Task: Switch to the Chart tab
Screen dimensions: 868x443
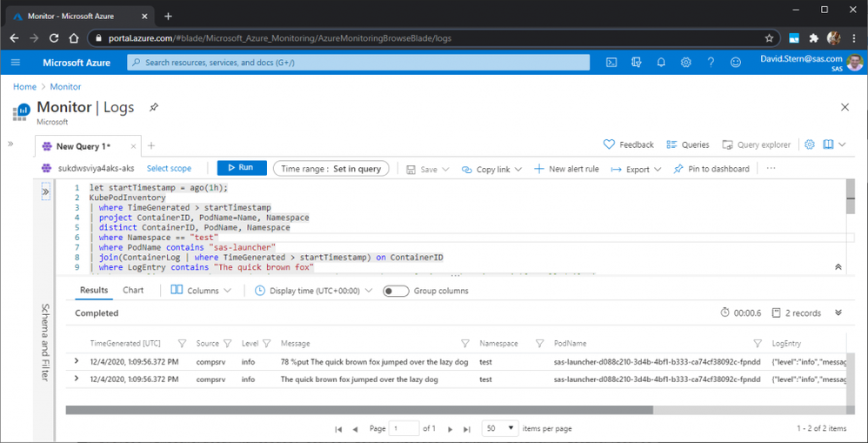Action: point(133,290)
